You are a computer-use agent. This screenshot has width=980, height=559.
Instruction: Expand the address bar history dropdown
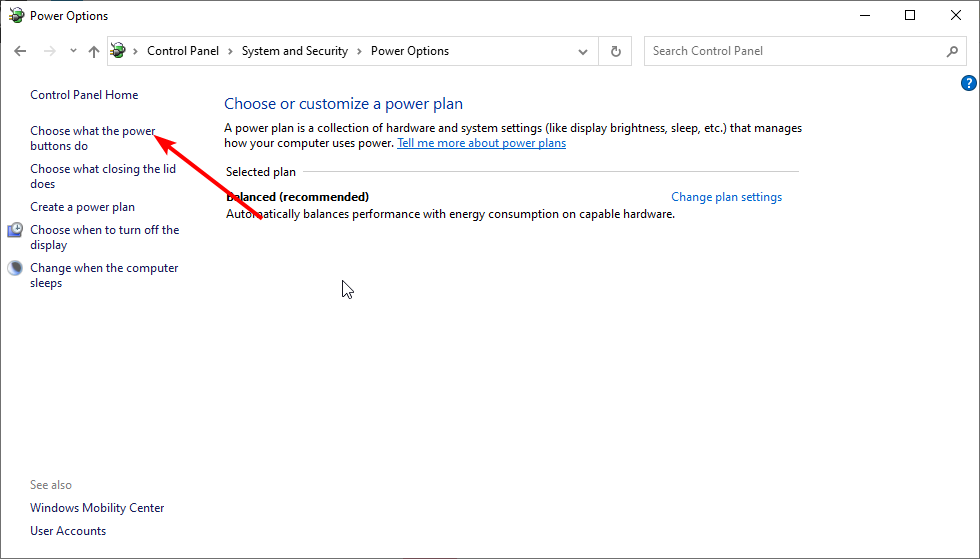pos(582,51)
